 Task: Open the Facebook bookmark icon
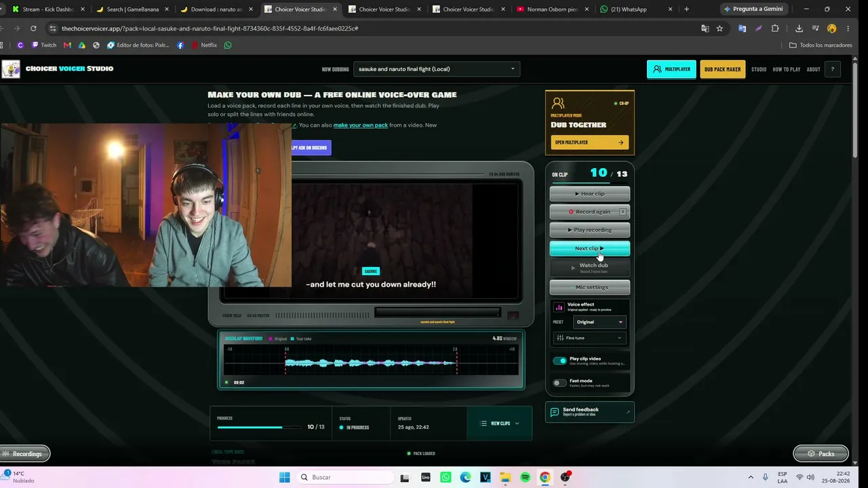point(180,45)
